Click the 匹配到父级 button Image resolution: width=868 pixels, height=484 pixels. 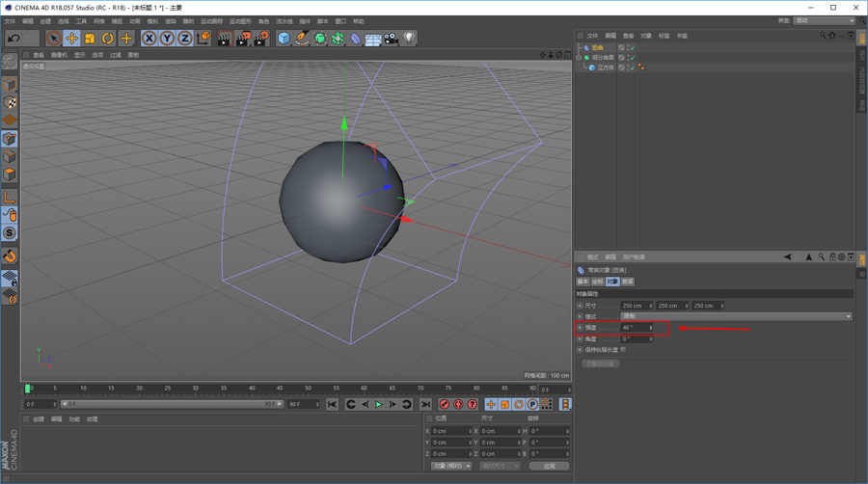click(601, 363)
